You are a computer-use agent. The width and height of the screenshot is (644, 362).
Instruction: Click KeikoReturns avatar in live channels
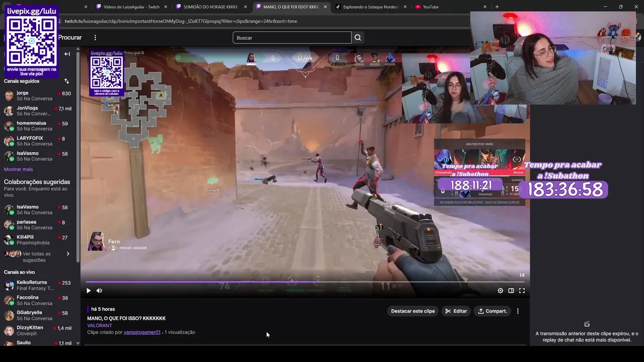(x=9, y=286)
